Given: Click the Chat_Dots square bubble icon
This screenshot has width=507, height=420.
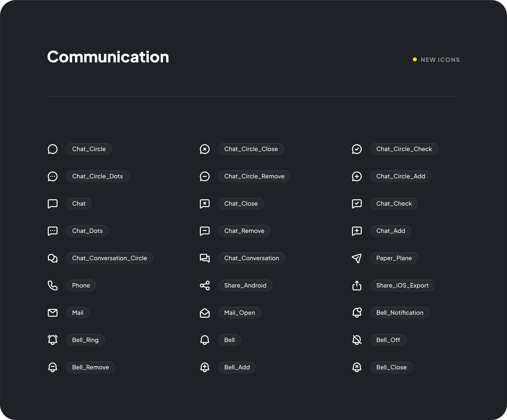Looking at the screenshot, I should click(53, 231).
